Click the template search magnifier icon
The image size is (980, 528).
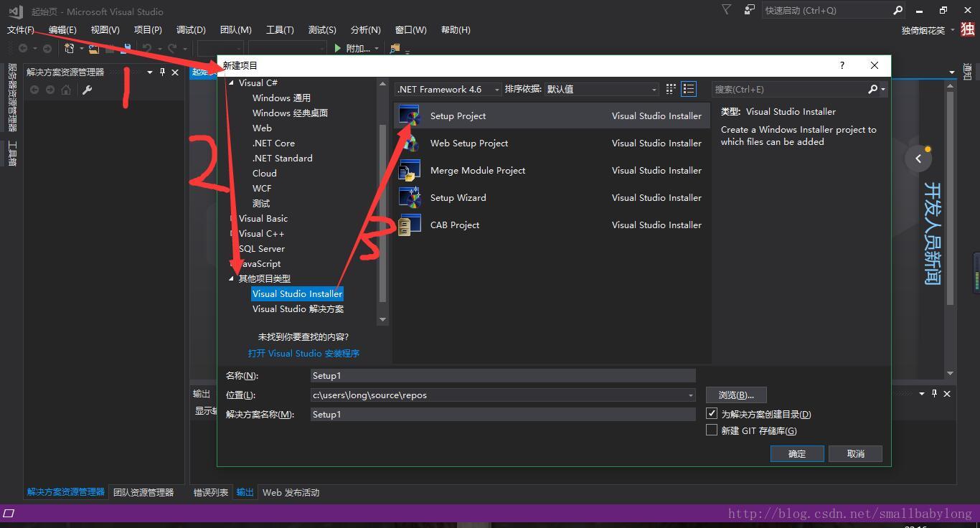click(x=872, y=89)
